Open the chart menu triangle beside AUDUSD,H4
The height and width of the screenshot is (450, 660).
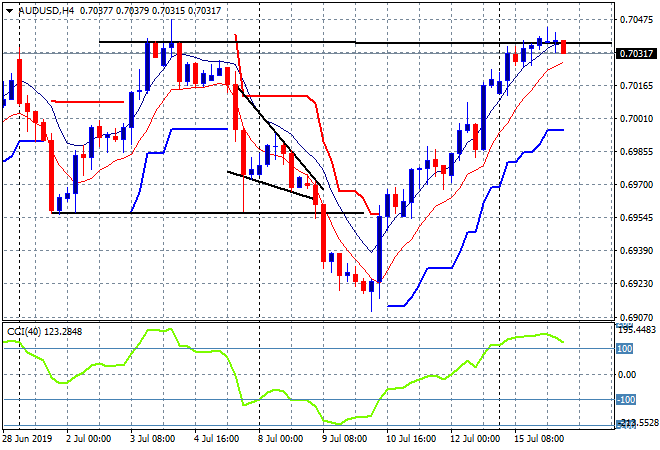coord(9,11)
